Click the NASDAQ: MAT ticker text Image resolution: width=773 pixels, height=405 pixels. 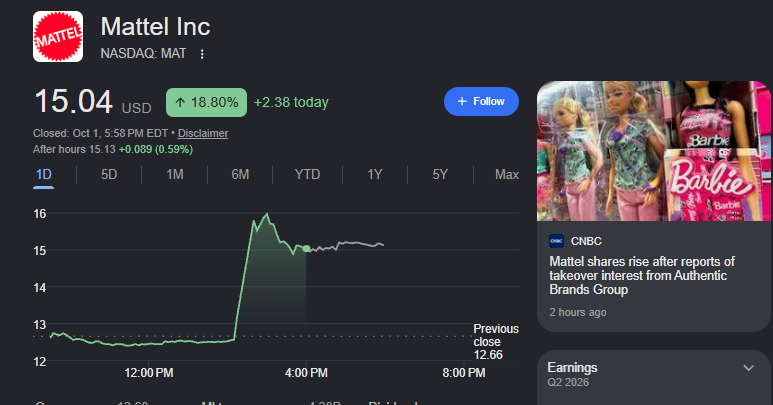(x=143, y=54)
